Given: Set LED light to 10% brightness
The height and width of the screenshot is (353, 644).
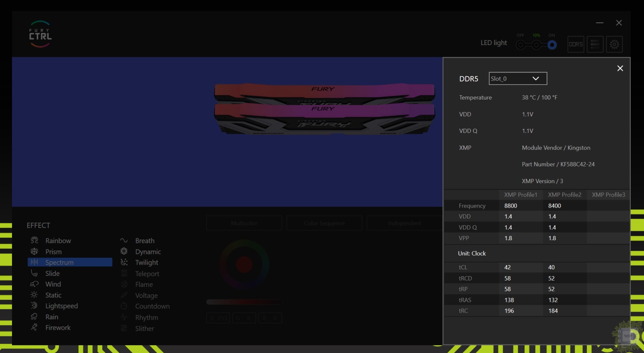Looking at the screenshot, I should coord(536,45).
